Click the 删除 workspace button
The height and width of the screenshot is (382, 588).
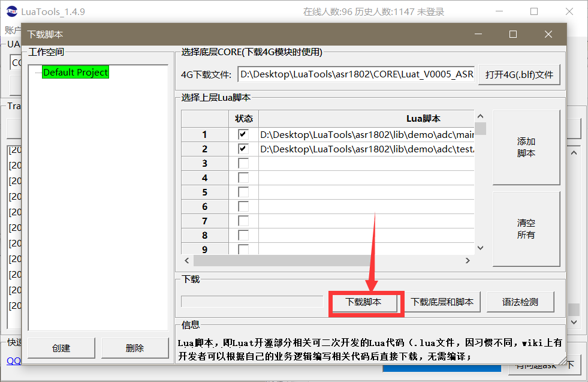135,348
